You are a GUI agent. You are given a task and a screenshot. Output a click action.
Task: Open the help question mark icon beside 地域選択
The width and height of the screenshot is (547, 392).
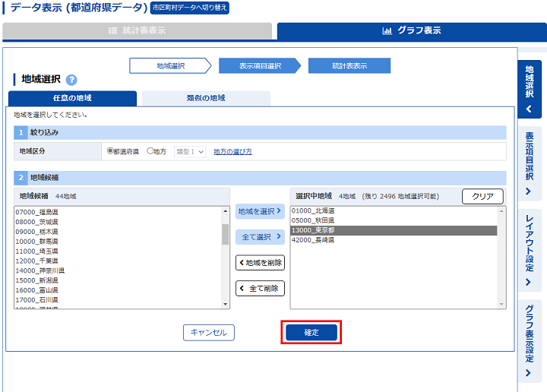[x=71, y=80]
